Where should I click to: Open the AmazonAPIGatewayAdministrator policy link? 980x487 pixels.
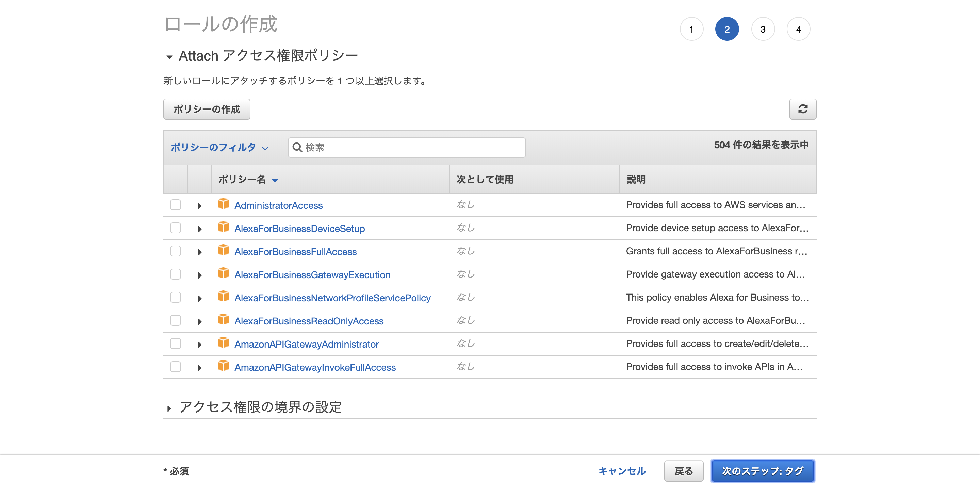click(x=307, y=345)
